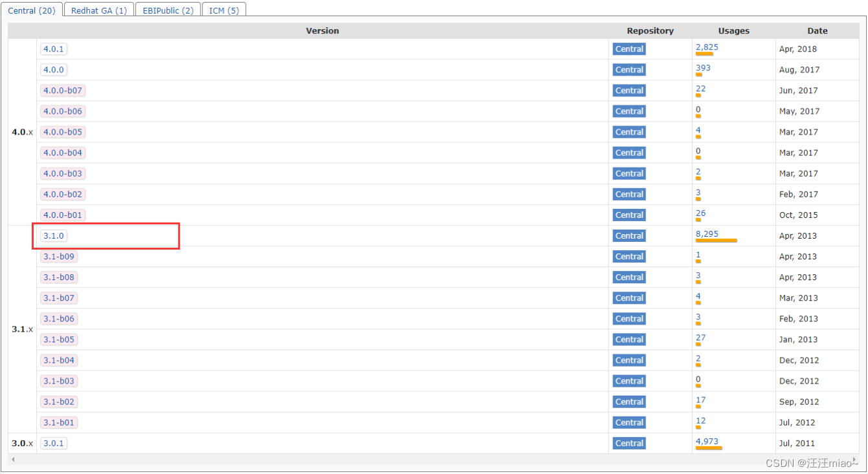The height and width of the screenshot is (474, 868).
Task: Choose version 4.0.0-b02
Action: pos(63,194)
